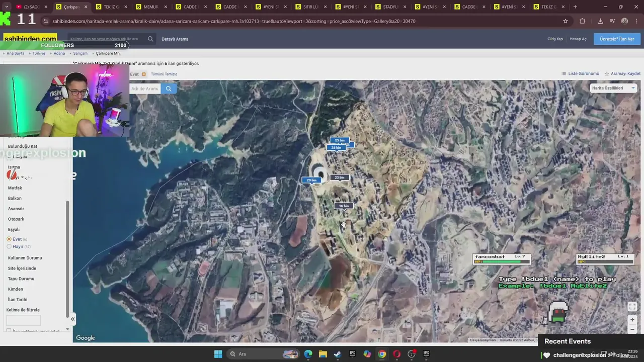Go to Türkiye breadcrumb

point(39,53)
